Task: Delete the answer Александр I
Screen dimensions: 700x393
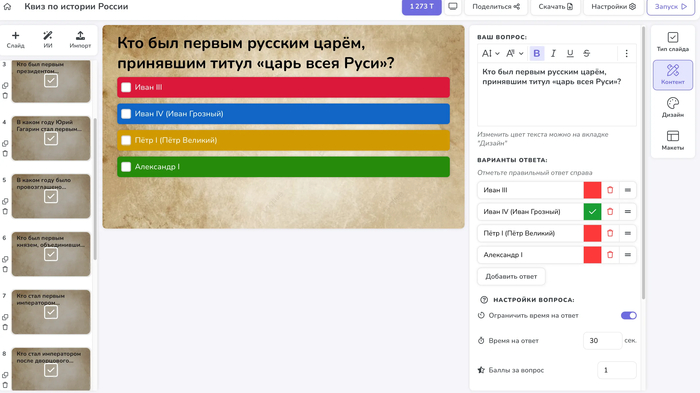Action: click(x=610, y=255)
